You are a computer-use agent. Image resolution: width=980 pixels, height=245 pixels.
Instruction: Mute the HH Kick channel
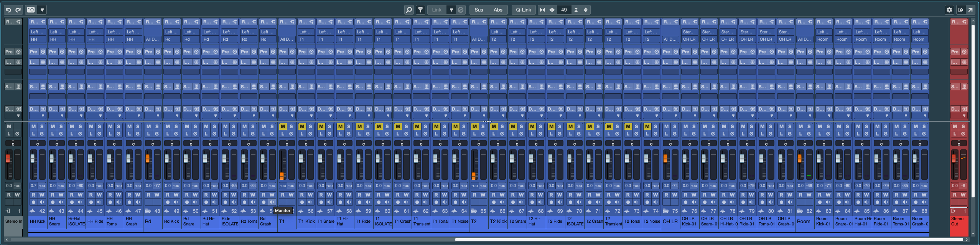click(33, 126)
